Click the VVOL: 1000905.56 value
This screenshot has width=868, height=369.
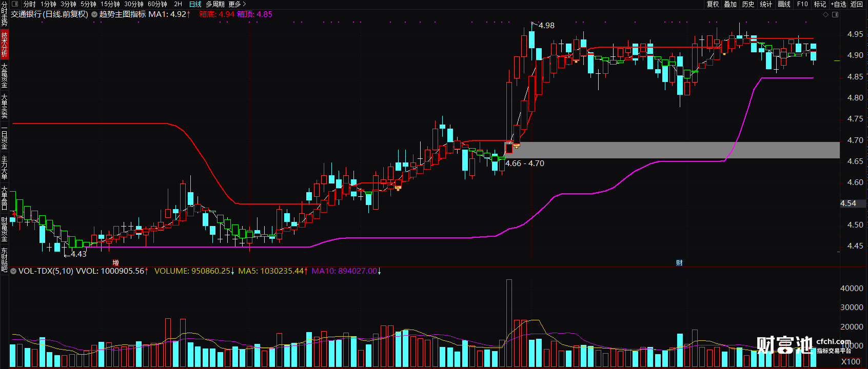coord(112,271)
